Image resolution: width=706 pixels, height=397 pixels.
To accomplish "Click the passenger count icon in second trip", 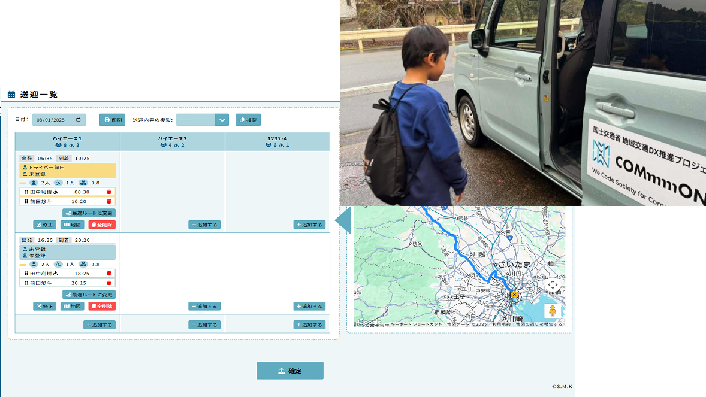I will tap(33, 264).
